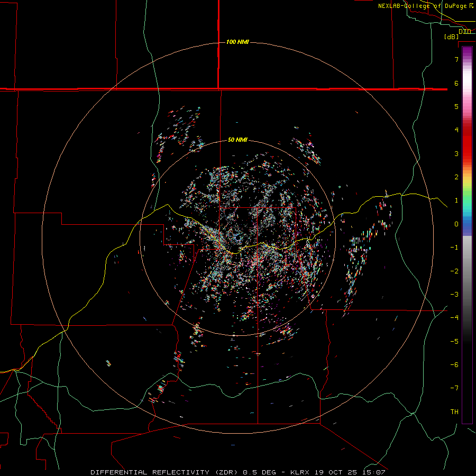Click the 19 OCT 25 date text
The width and height of the screenshot is (476, 476).
pos(335,472)
